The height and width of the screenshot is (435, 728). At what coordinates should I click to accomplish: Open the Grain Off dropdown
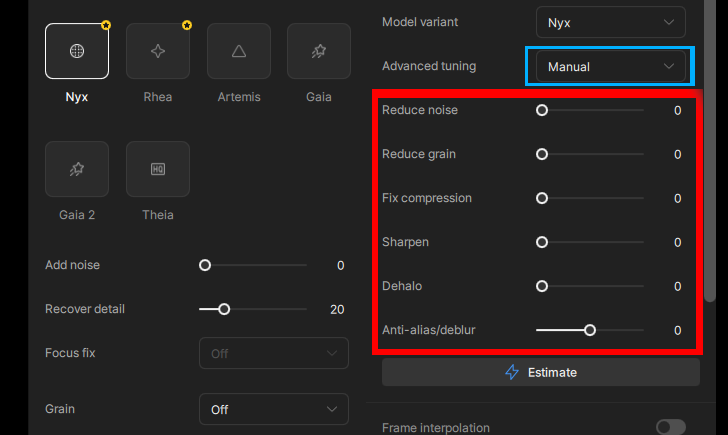pos(274,409)
